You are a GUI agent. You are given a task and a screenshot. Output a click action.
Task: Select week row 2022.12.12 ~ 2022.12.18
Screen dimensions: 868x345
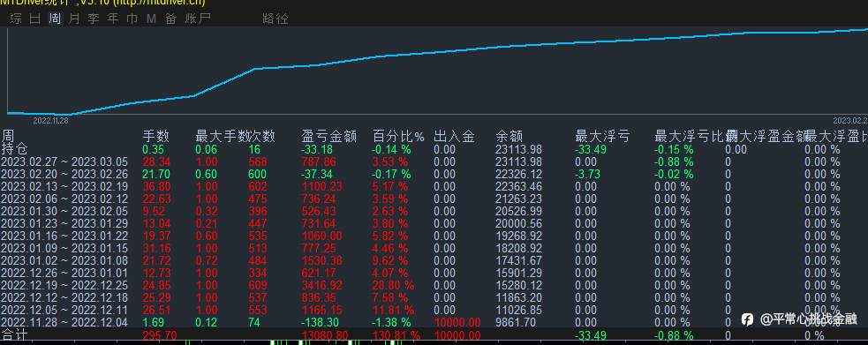64,297
